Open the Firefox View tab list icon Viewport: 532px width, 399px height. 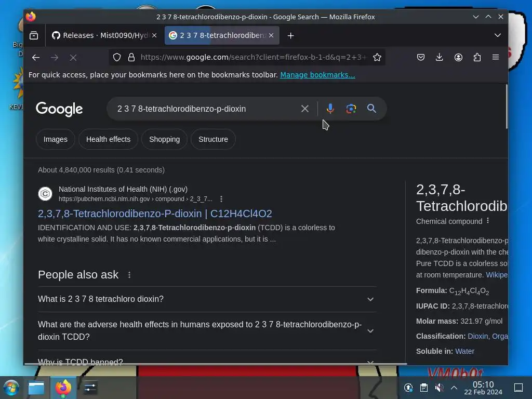coord(34,35)
